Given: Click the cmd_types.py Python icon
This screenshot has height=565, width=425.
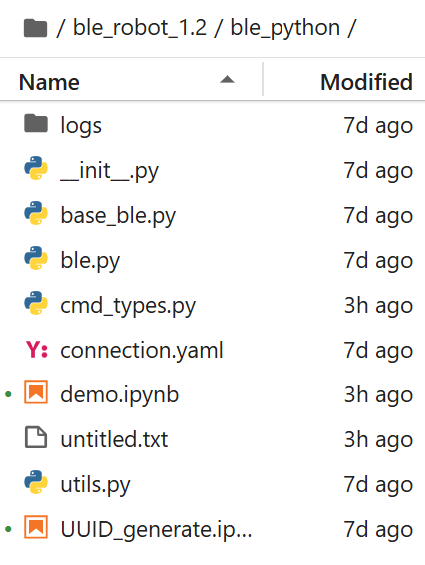Looking at the screenshot, I should (x=36, y=303).
